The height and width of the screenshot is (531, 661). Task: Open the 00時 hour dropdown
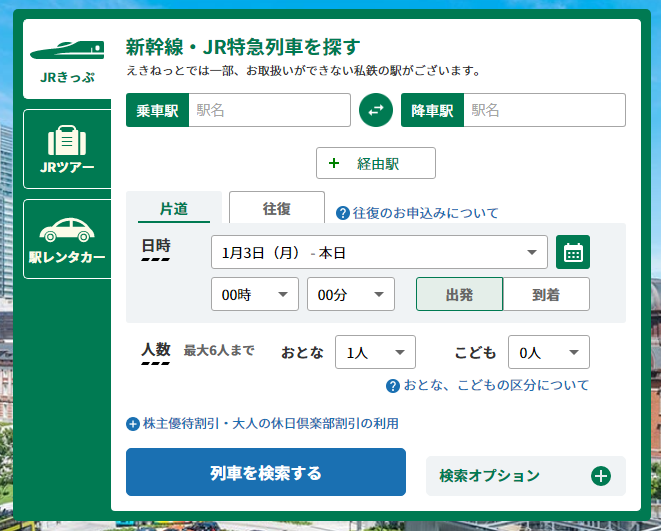(x=255, y=294)
